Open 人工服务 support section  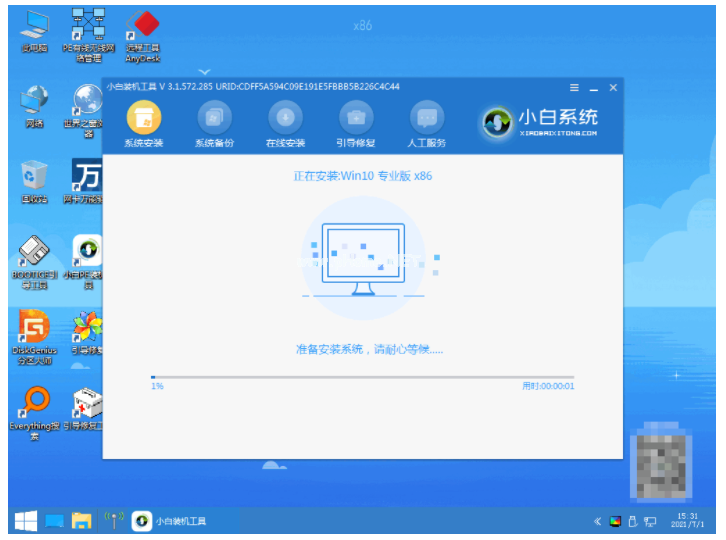click(428, 118)
